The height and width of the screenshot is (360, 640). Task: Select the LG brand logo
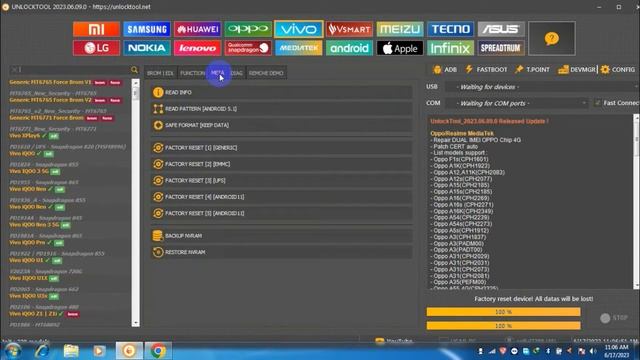pyautogui.click(x=96, y=48)
